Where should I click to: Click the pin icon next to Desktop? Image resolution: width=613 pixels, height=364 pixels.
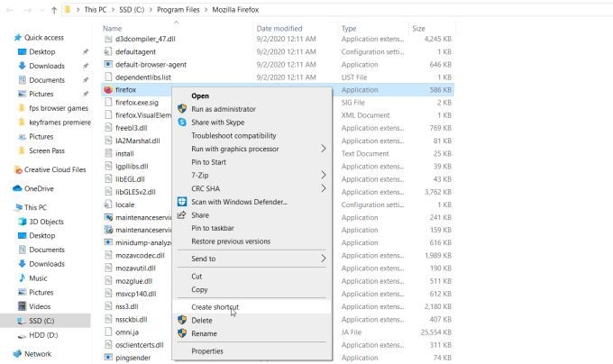click(86, 51)
